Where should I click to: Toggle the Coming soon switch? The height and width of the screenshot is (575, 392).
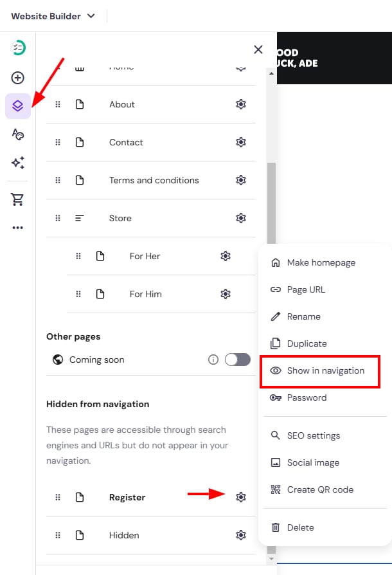pyautogui.click(x=237, y=360)
